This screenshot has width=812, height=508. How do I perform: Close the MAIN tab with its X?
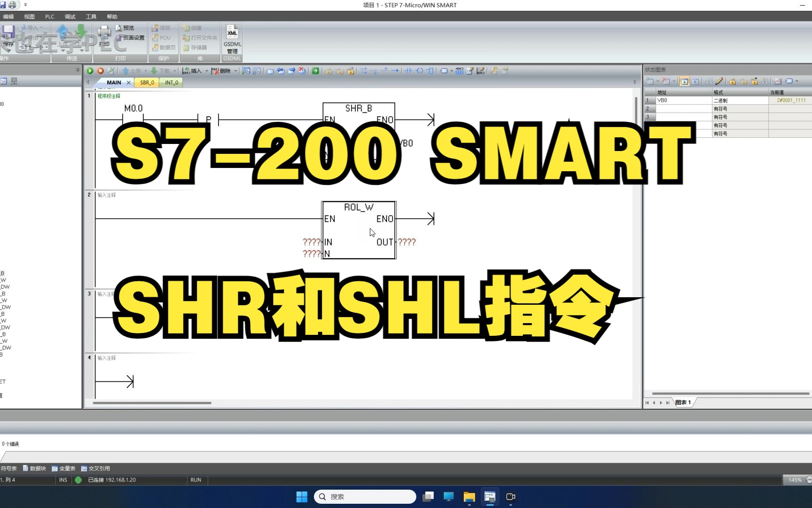pos(129,82)
